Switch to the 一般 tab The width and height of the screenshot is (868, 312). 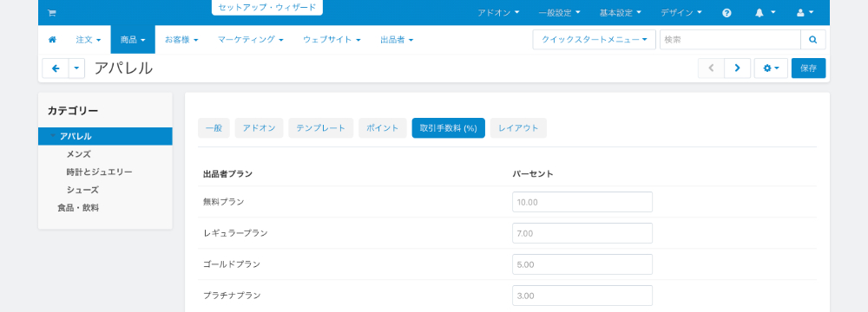214,127
